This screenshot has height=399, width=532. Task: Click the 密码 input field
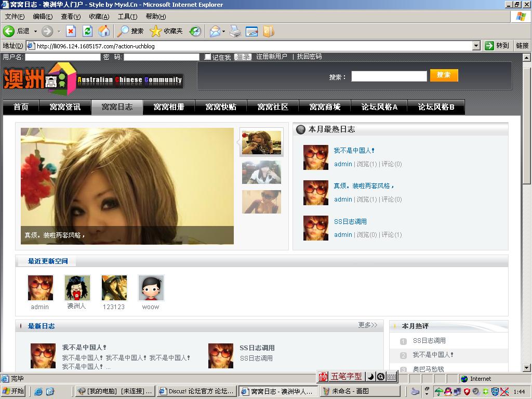(x=162, y=57)
